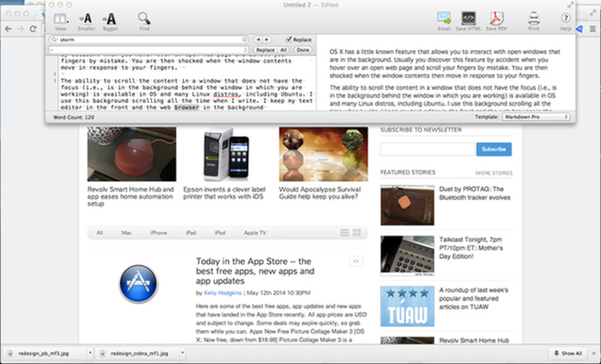Click the Save PDF icon

click(x=498, y=18)
